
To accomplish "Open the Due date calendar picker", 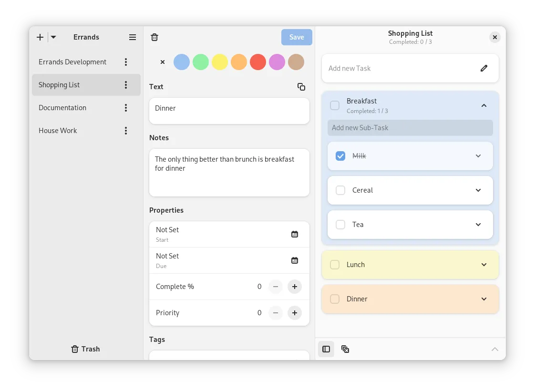I will [x=295, y=260].
